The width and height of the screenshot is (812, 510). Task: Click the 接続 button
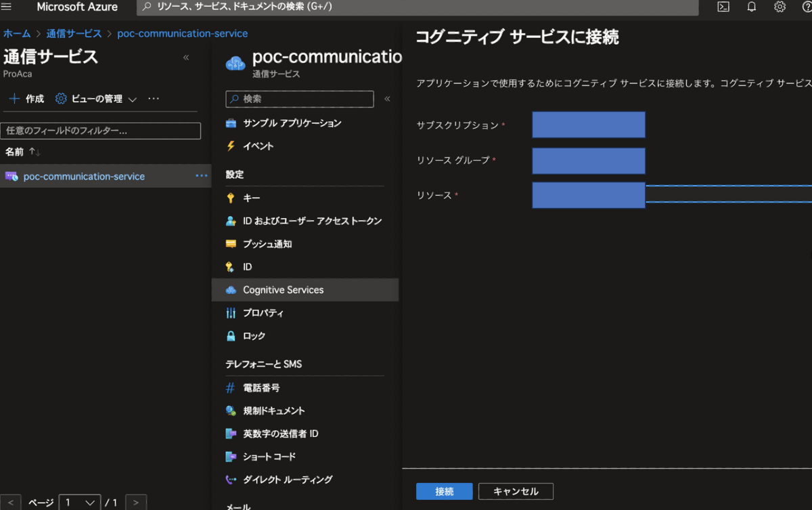click(445, 491)
